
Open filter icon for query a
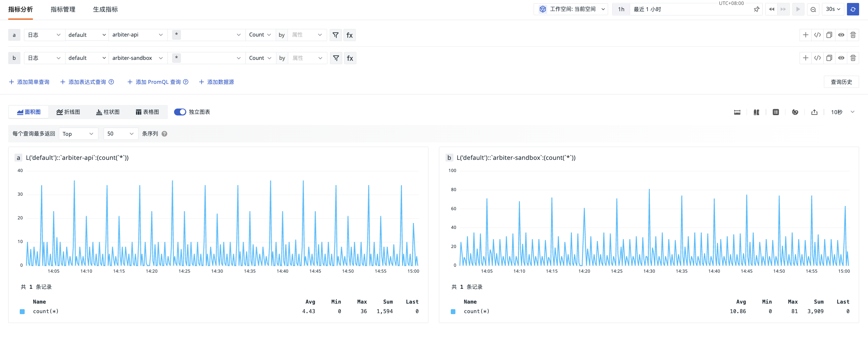point(336,35)
